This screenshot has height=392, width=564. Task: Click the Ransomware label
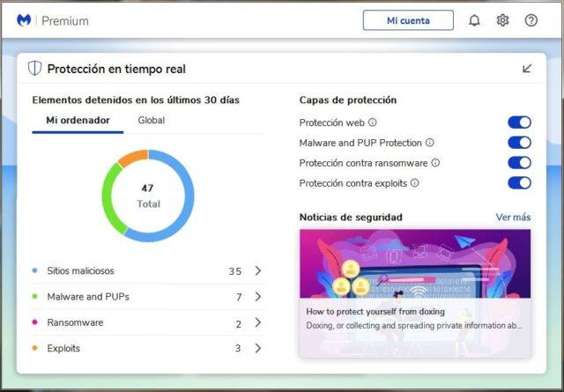point(75,322)
